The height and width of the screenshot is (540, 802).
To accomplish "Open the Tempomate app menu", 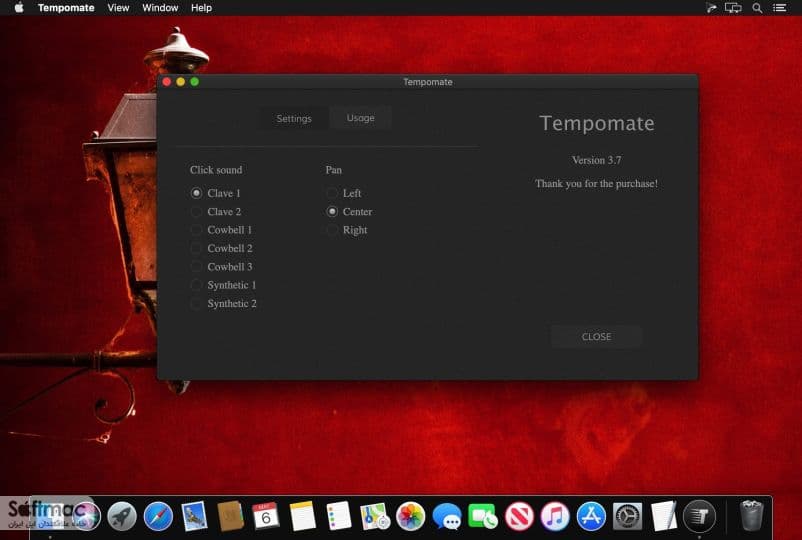I will pyautogui.click(x=66, y=8).
